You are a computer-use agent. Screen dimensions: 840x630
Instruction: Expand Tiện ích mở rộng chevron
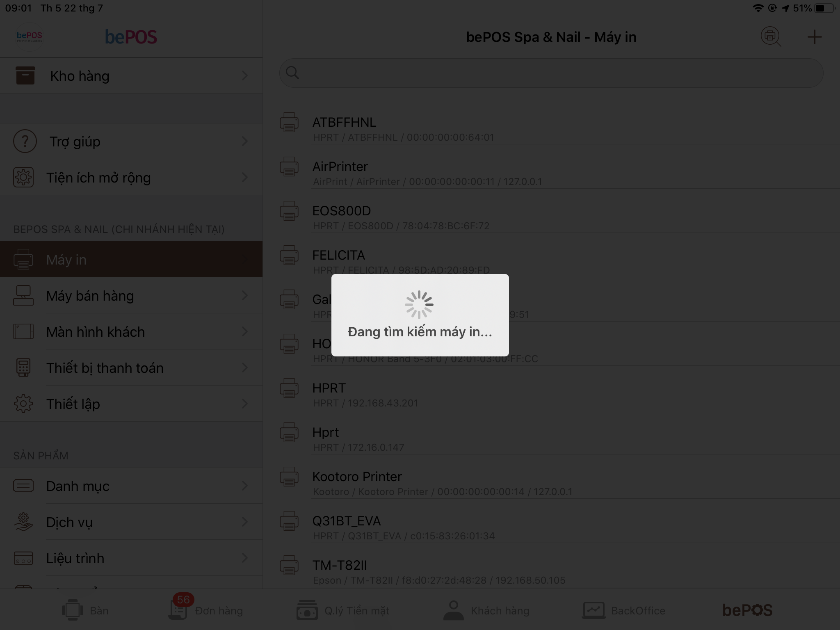pos(245,177)
